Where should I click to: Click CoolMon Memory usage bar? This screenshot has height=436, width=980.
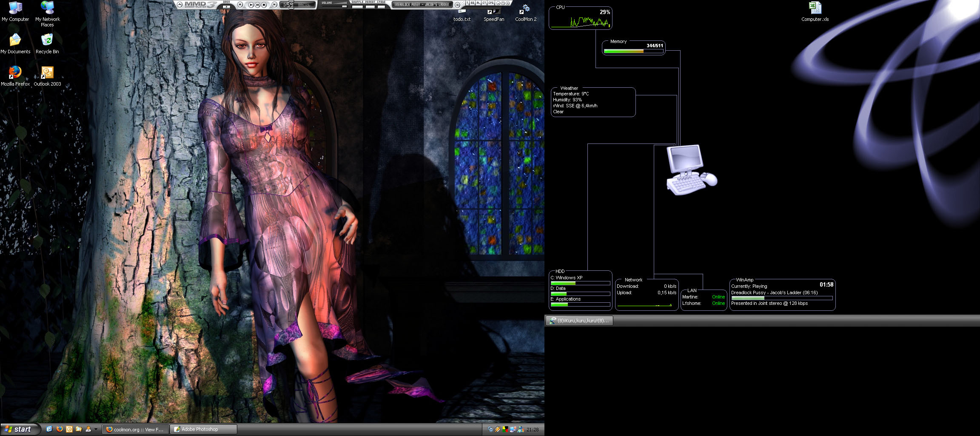point(633,51)
